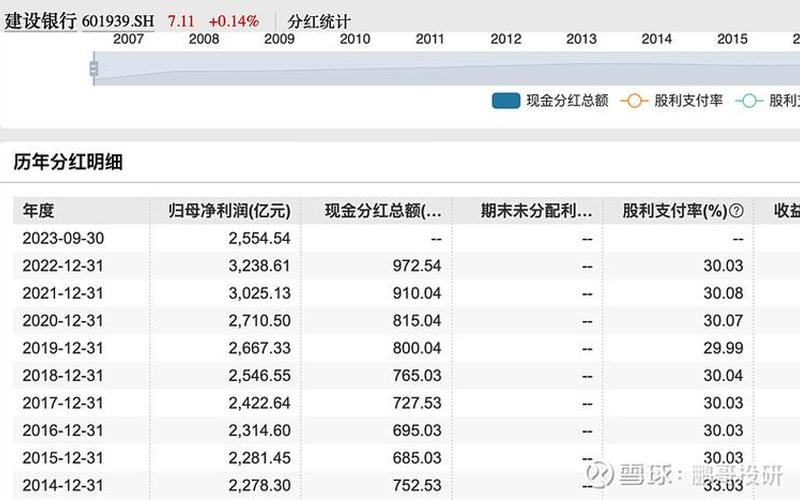Click net profit value 2,314.60
The height and width of the screenshot is (500, 800).
[x=260, y=431]
